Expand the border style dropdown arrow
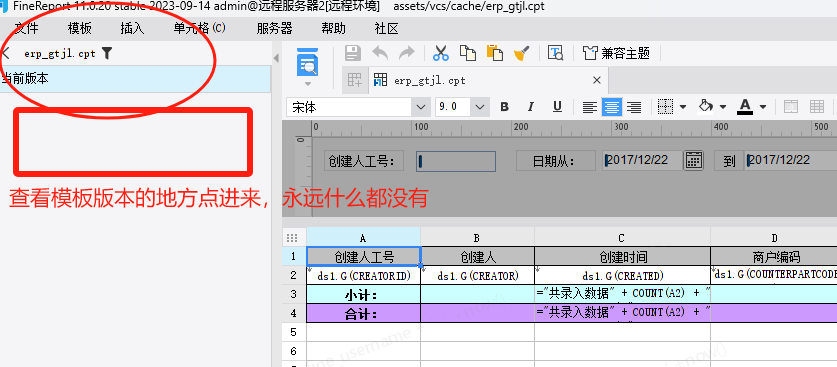The width and height of the screenshot is (837, 367). [683, 107]
